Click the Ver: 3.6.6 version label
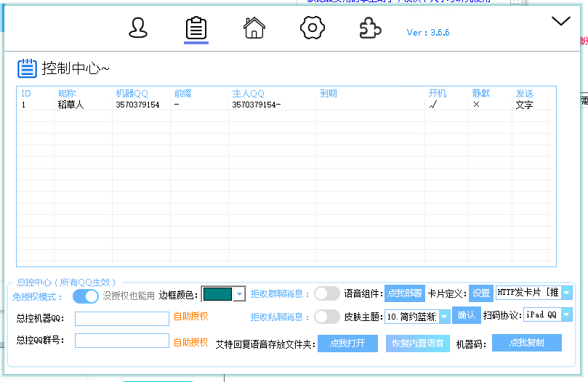588x382 pixels. (x=428, y=33)
